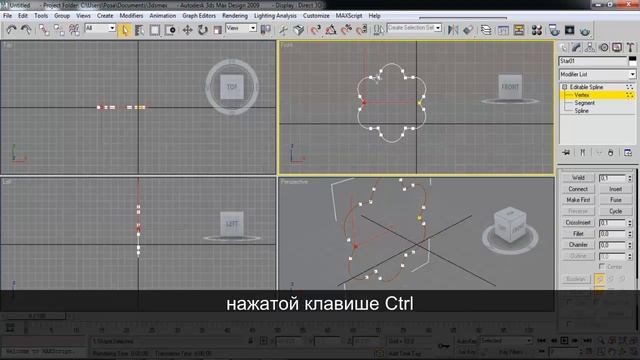Viewport: 640px width, 360px height.
Task: Open the Edit menu
Action: click(23, 16)
